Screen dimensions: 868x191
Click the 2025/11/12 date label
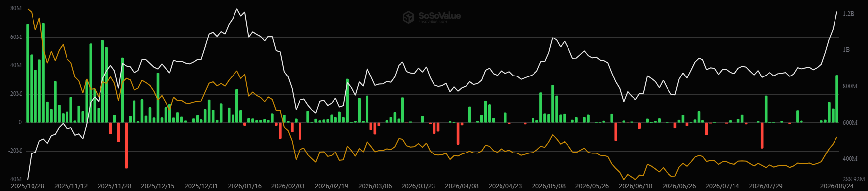[x=70, y=186]
